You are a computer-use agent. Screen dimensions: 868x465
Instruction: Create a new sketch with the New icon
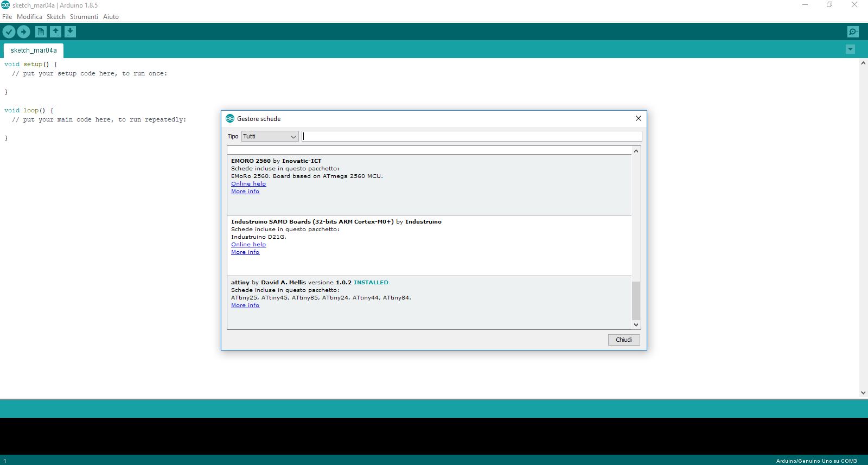(x=41, y=32)
